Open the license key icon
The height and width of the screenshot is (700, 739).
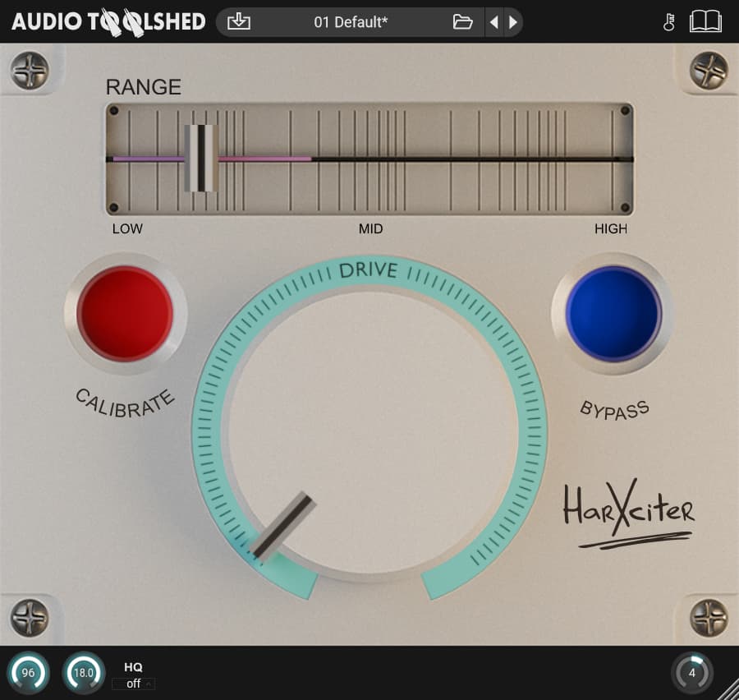pos(668,22)
